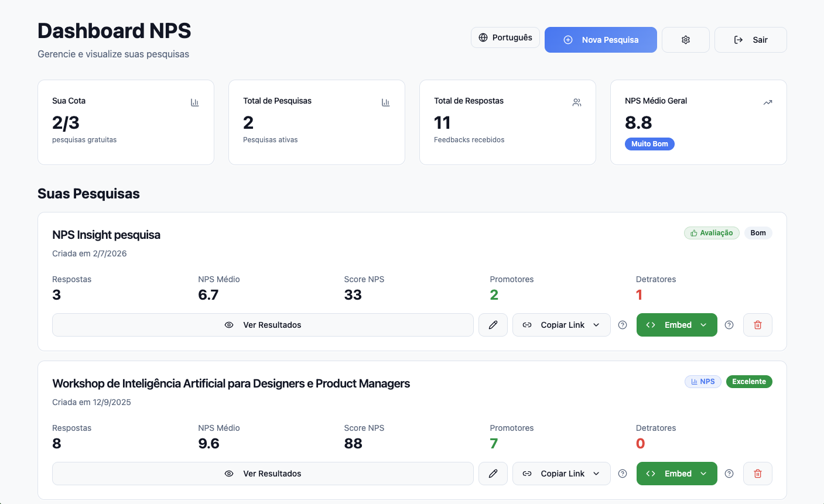
Task: Expand Copiar Link dropdown for Workshop survey
Action: [x=562, y=474]
